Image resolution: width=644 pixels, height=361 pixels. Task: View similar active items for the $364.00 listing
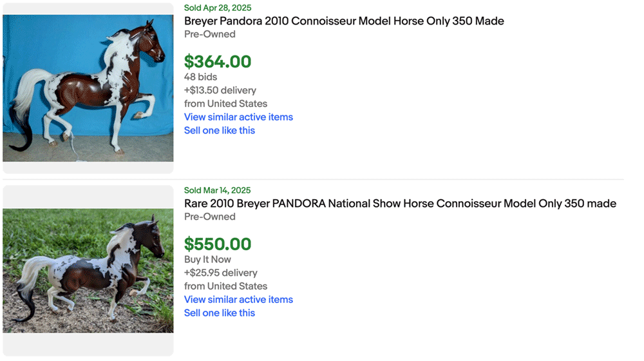(x=238, y=117)
